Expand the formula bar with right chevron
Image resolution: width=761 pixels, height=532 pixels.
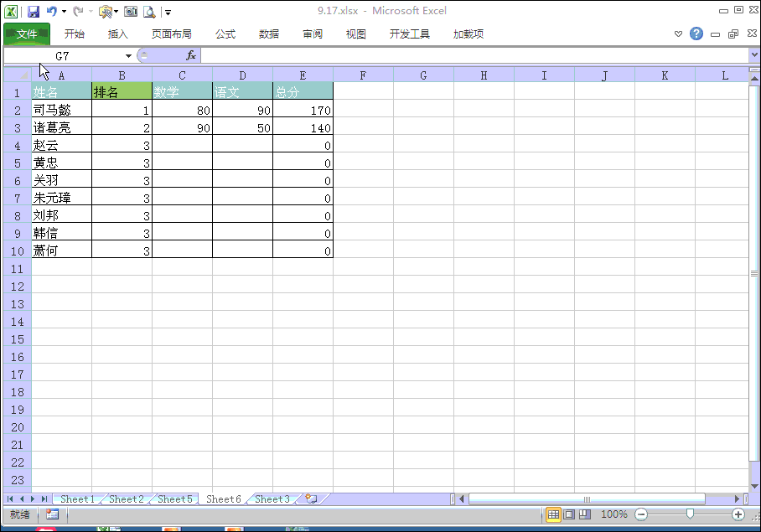tap(754, 54)
